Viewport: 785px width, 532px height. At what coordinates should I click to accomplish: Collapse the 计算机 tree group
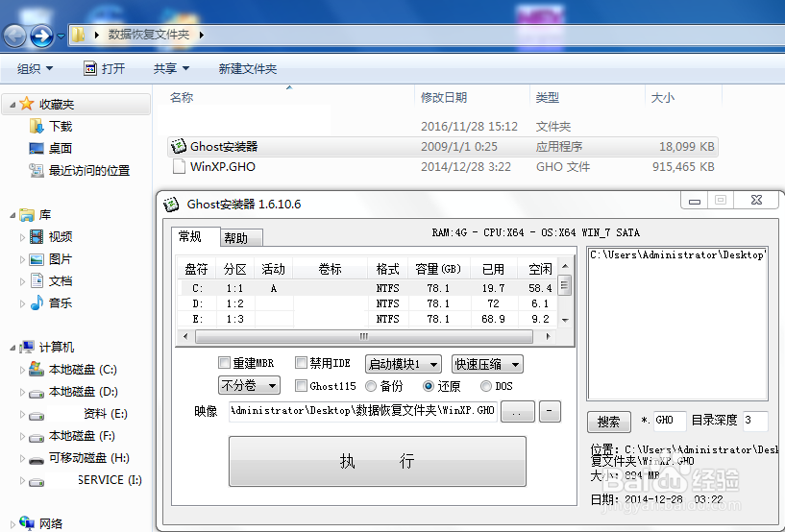pyautogui.click(x=12, y=348)
